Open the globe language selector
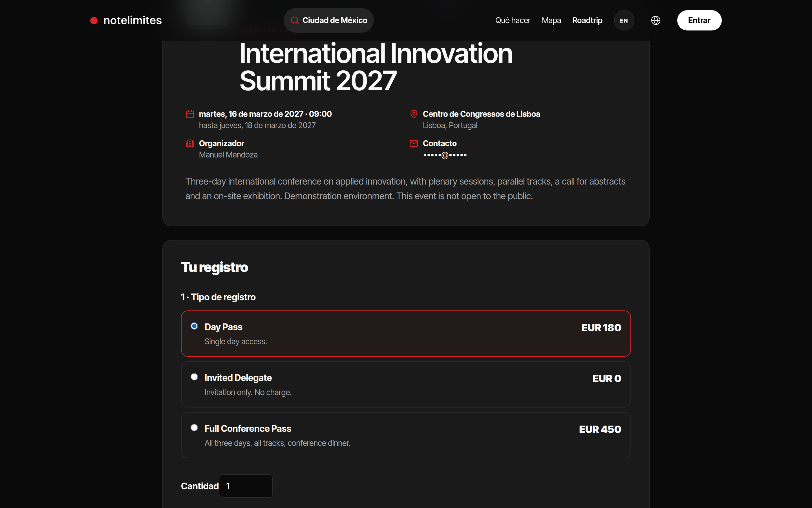 656,21
